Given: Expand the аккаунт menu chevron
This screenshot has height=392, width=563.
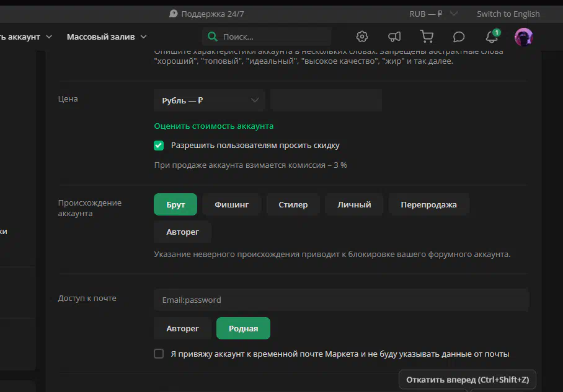Looking at the screenshot, I should 49,37.
